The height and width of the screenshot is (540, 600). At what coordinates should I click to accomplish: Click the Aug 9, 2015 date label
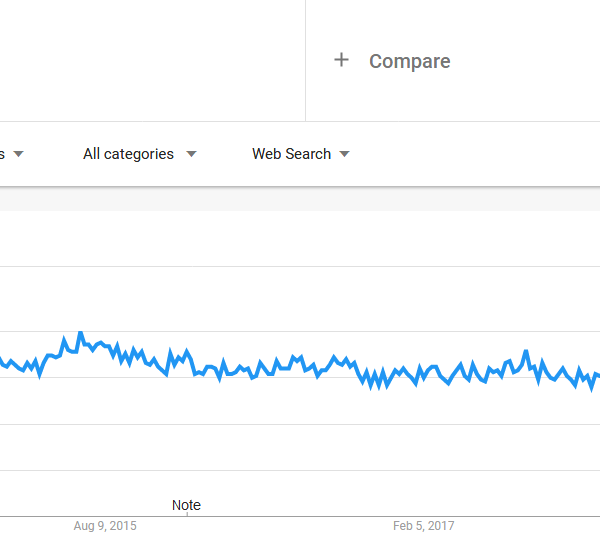click(105, 525)
